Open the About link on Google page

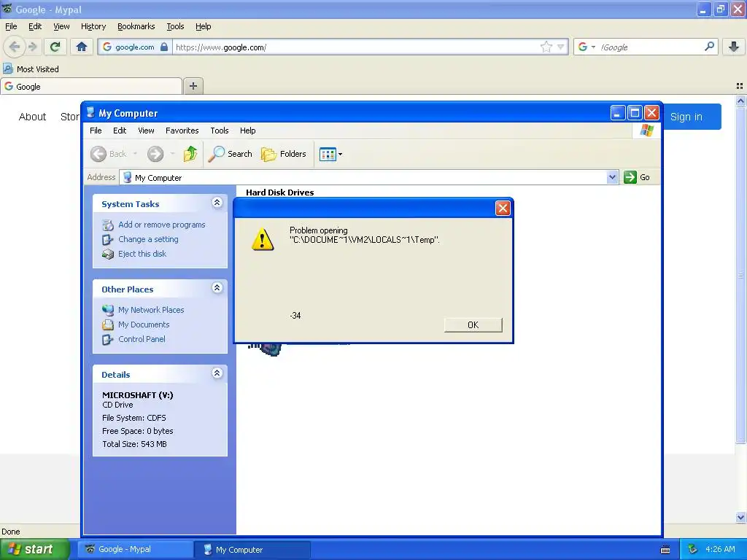tap(32, 117)
